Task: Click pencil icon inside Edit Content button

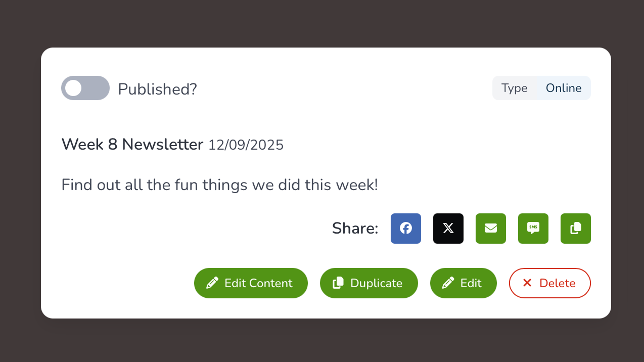Action: pyautogui.click(x=212, y=283)
